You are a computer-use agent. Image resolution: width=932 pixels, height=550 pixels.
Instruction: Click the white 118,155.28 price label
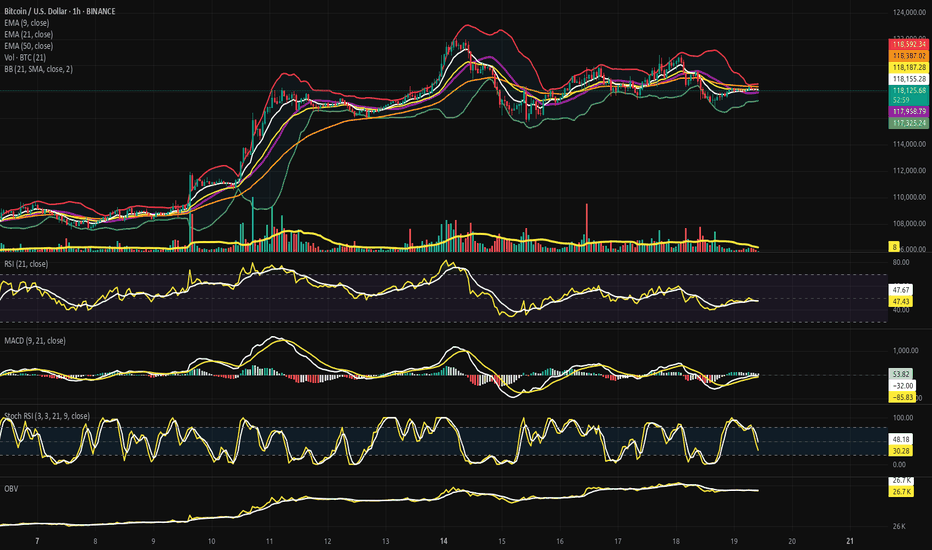coord(908,78)
